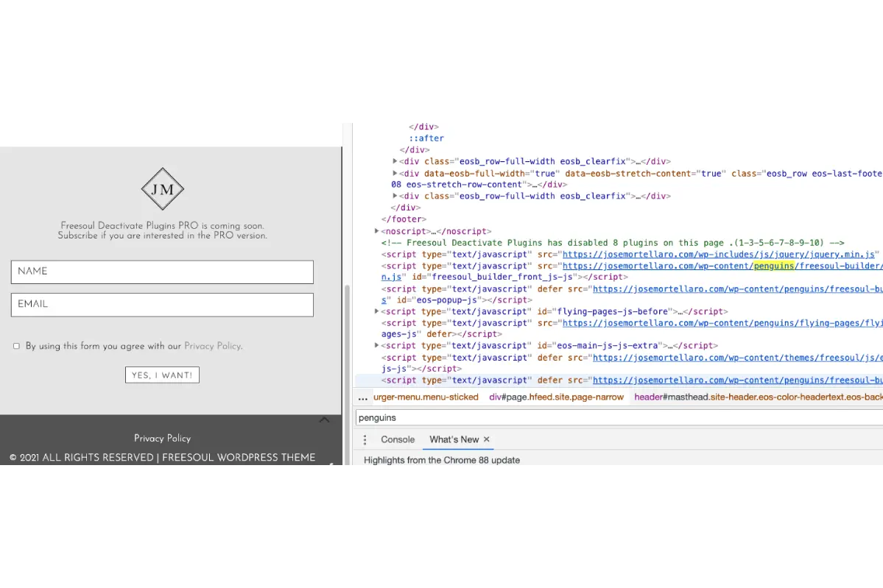Click the JM diamond logo
The width and height of the screenshot is (883, 588).
click(162, 189)
